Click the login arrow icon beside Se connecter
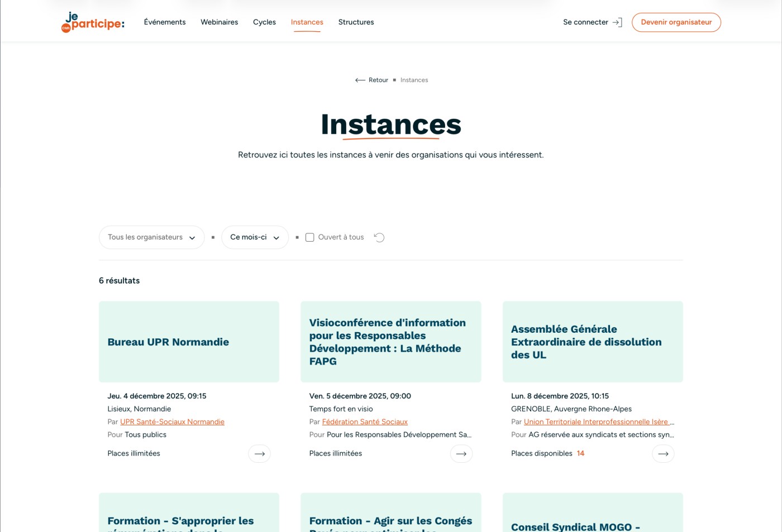This screenshot has width=782, height=532. pyautogui.click(x=617, y=22)
